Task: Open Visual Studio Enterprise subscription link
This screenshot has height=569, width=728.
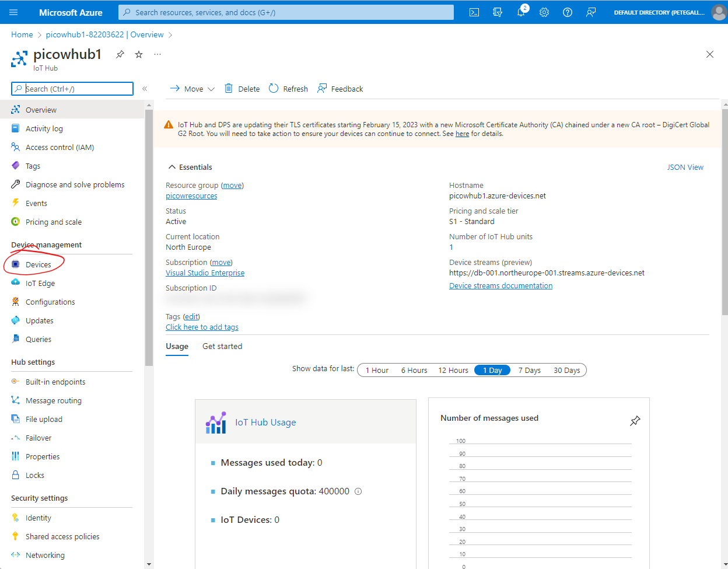Action: coord(205,273)
